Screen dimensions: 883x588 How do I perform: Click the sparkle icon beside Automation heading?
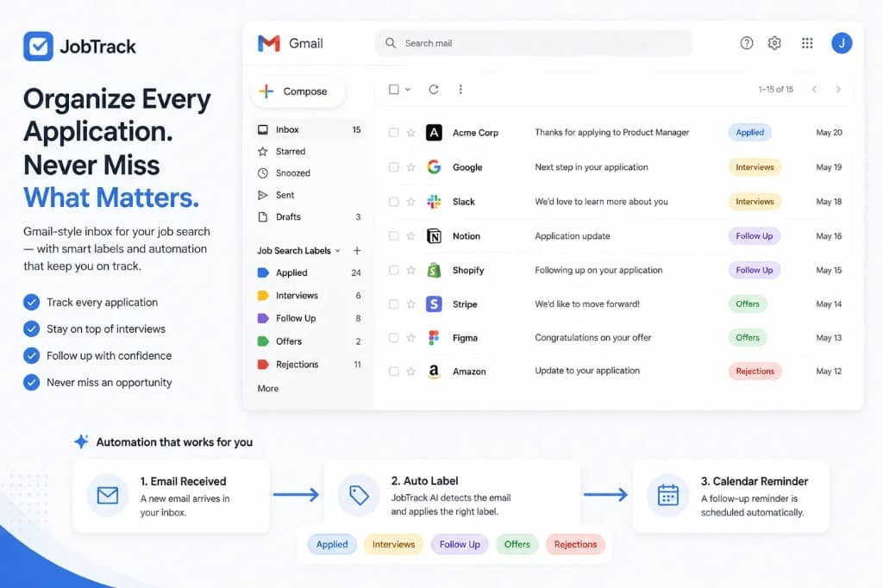click(x=82, y=442)
